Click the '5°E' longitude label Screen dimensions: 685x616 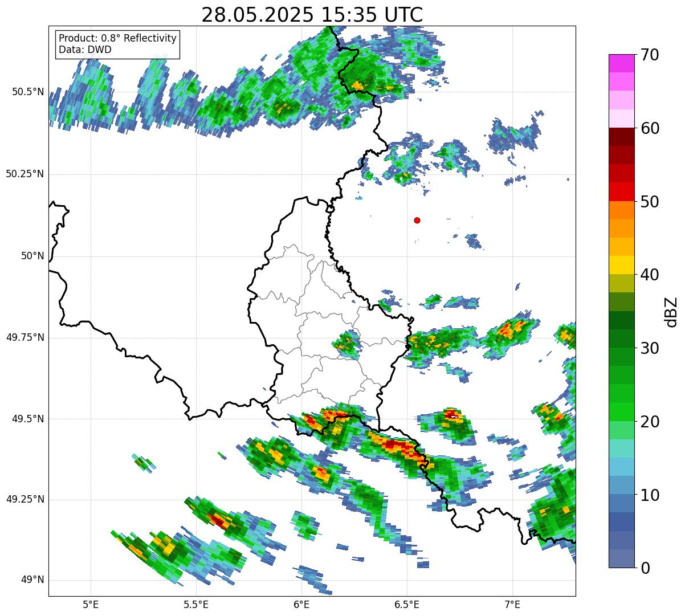[91, 604]
